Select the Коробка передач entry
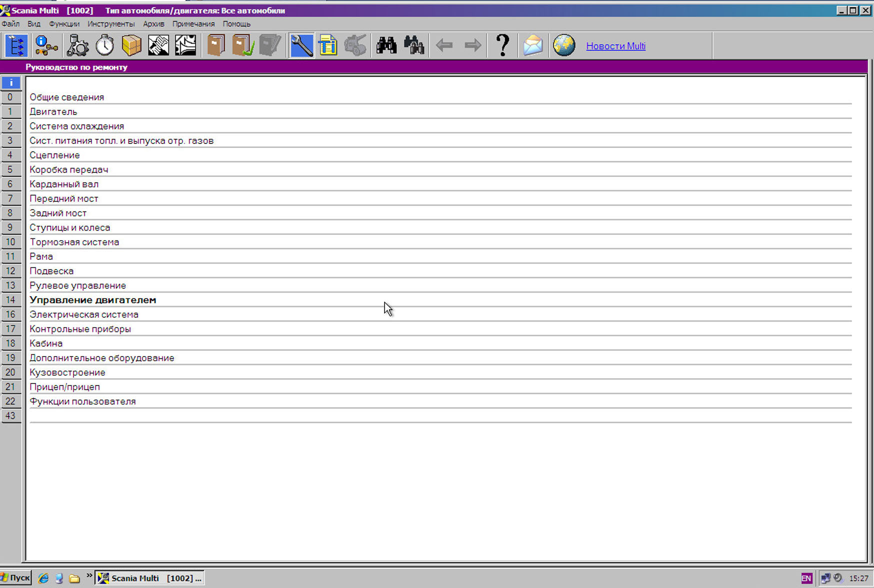Image resolution: width=874 pixels, height=588 pixels. (68, 169)
